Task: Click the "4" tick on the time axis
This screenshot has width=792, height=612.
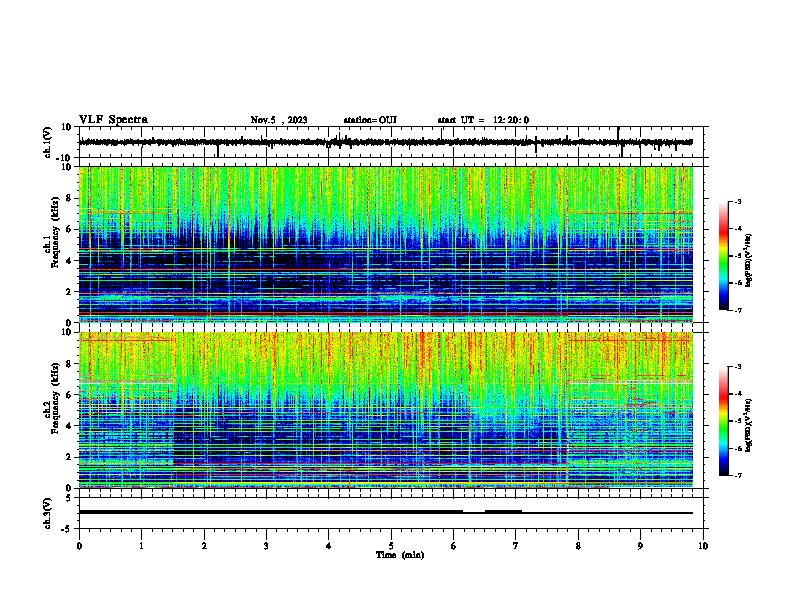Action: [329, 546]
